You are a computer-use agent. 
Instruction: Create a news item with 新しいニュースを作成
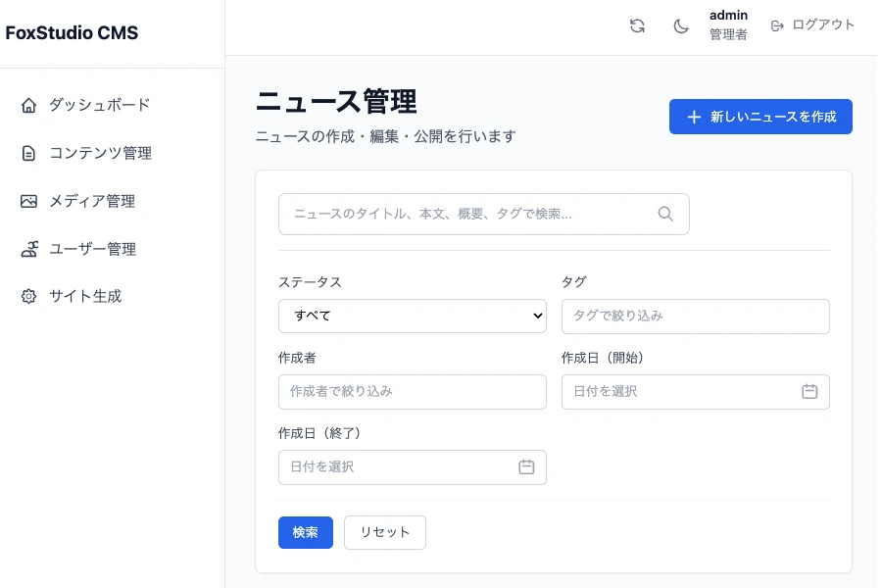[x=760, y=116]
